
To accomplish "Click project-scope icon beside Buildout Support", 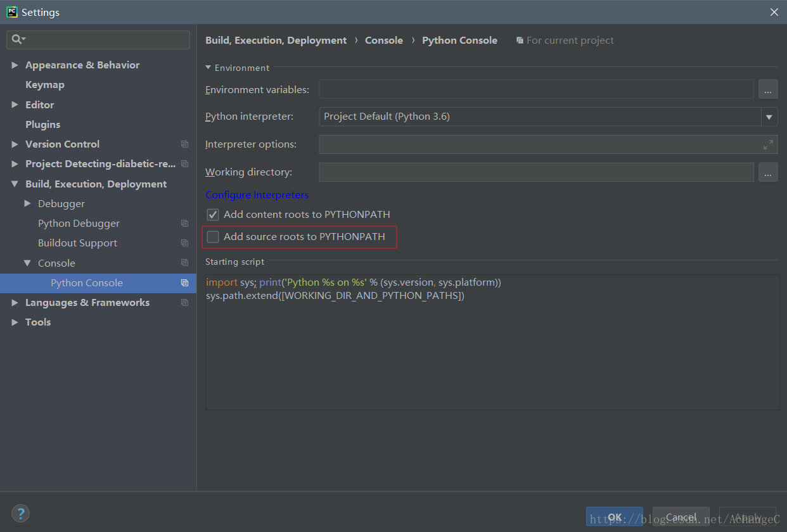I will 184,243.
